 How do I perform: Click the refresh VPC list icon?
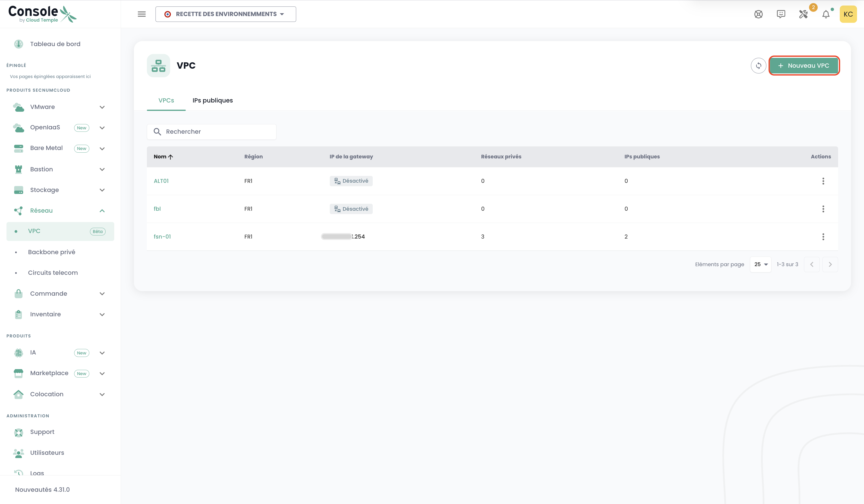[758, 66]
